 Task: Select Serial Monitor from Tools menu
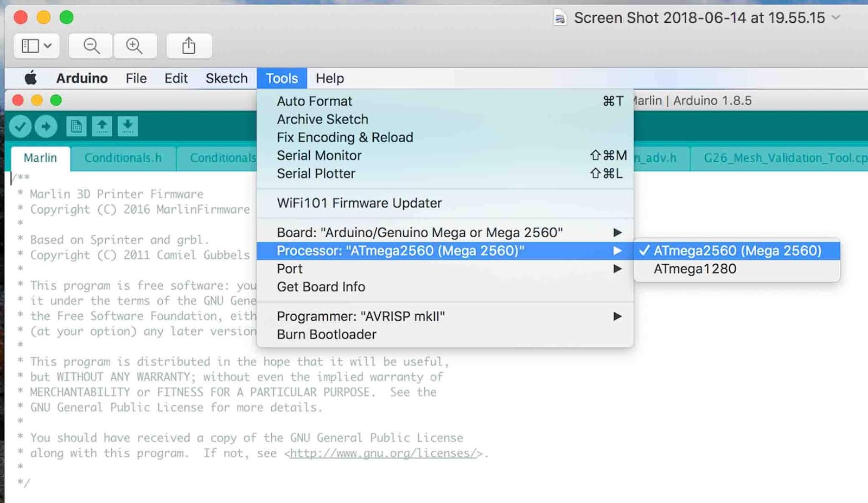click(x=319, y=156)
